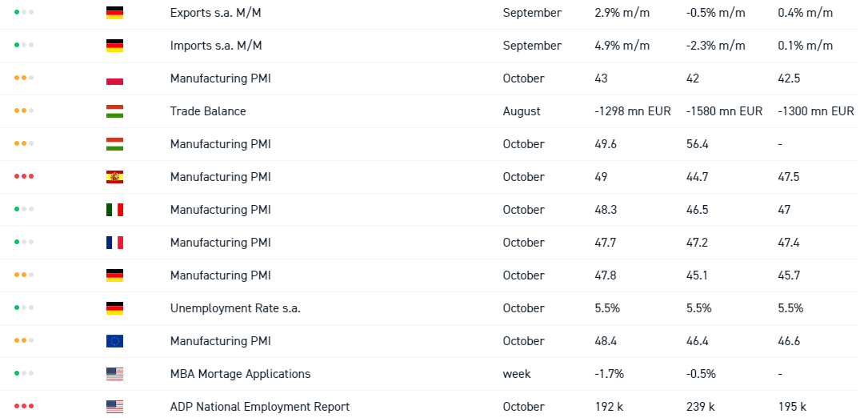This screenshot has height=418, width=868.
Task: Click the German flag beside Unemployment Rate s.a.
Action: tap(114, 308)
